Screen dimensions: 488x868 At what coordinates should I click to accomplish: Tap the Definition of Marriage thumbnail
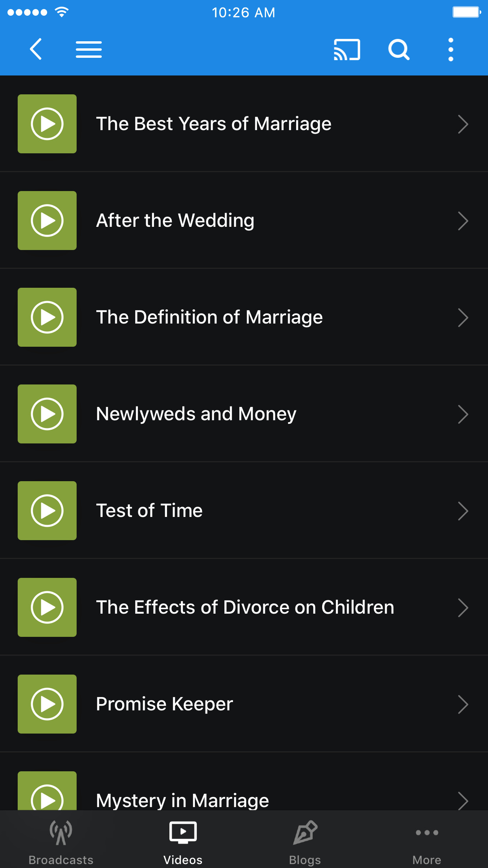pos(47,317)
